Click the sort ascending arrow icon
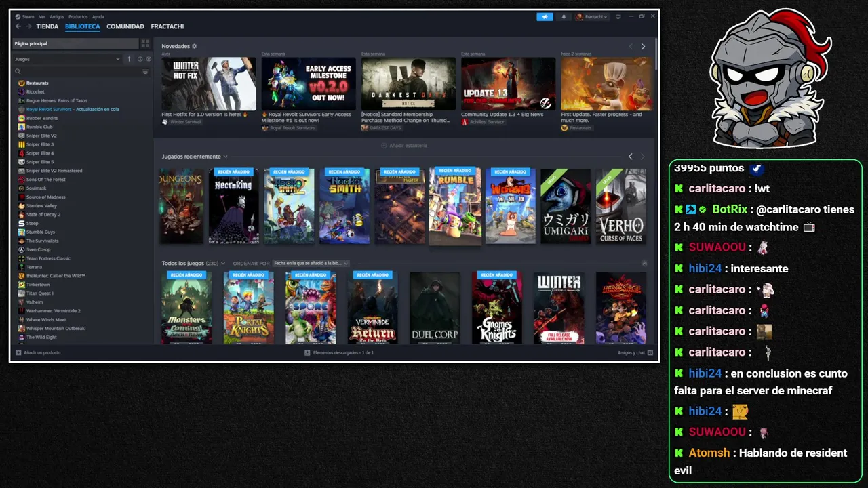 click(129, 59)
